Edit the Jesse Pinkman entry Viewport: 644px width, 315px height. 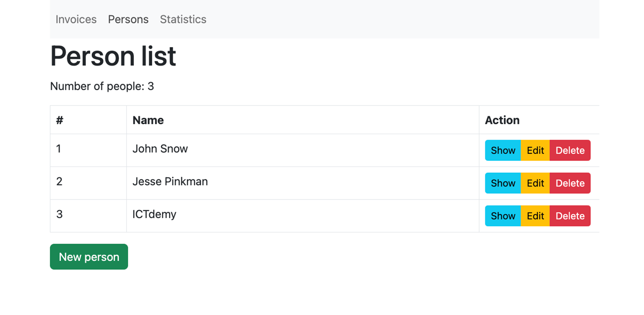535,183
